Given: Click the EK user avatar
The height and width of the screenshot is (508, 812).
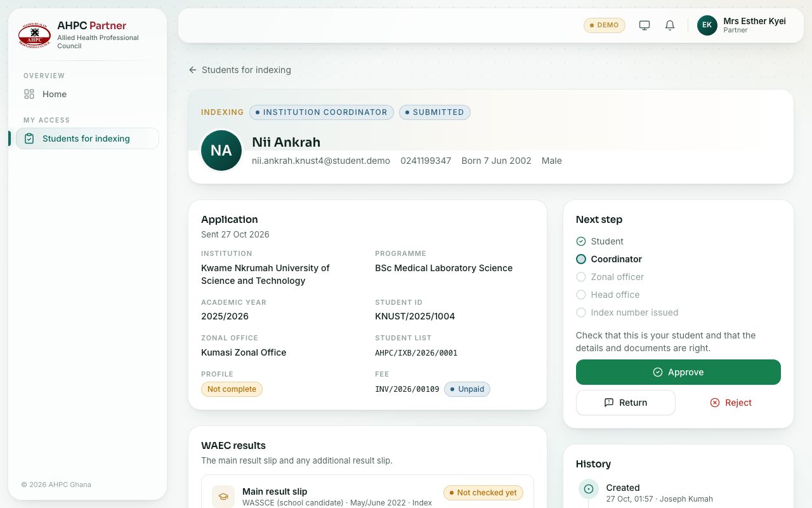Looking at the screenshot, I should pos(707,25).
